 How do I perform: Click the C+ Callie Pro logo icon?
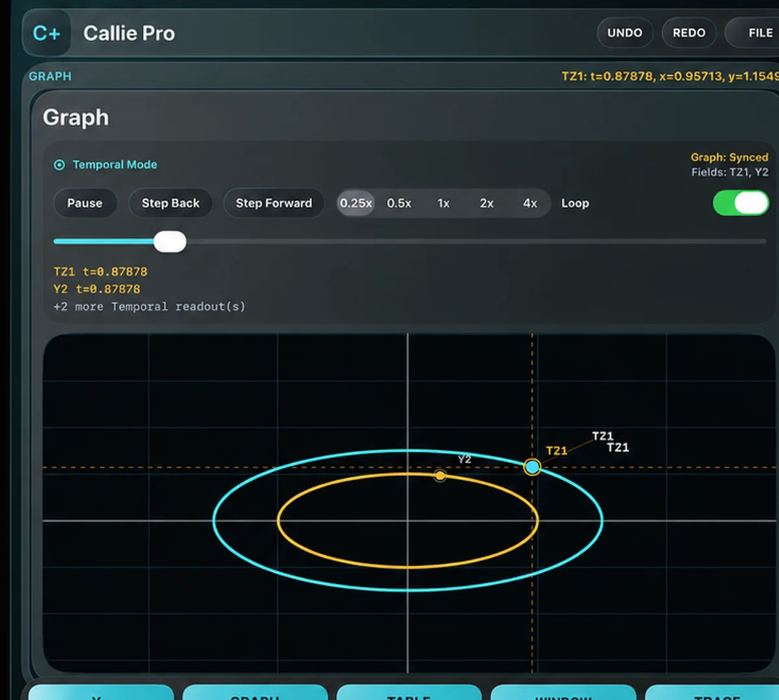coord(46,32)
